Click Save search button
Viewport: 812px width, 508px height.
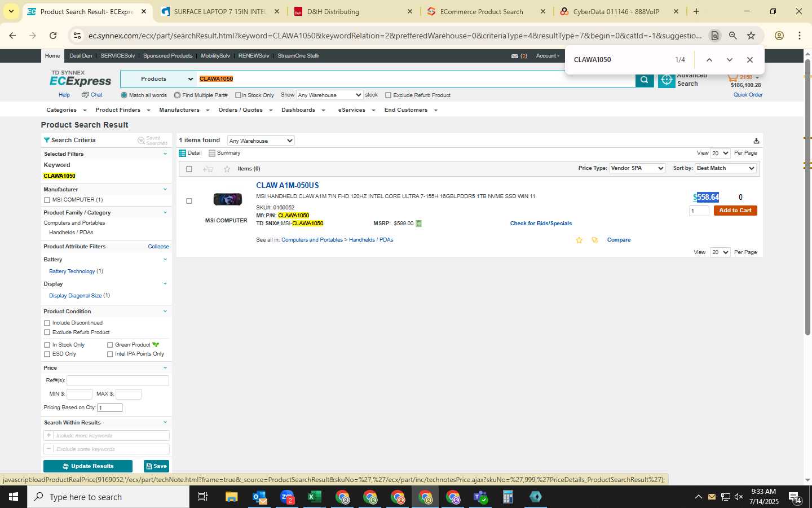click(x=156, y=466)
